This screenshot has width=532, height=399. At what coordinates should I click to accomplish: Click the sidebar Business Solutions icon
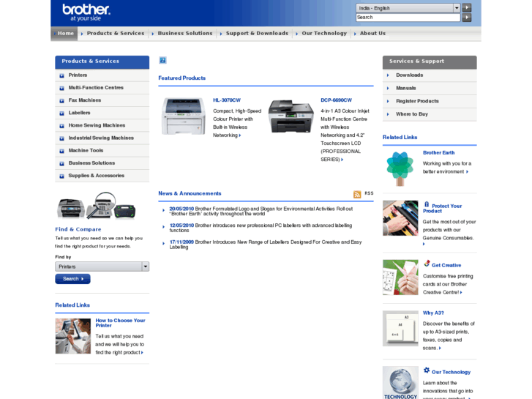tap(61, 164)
